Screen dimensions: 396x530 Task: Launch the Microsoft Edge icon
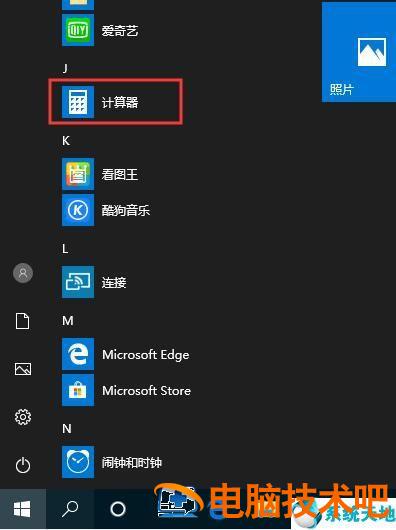[78, 354]
